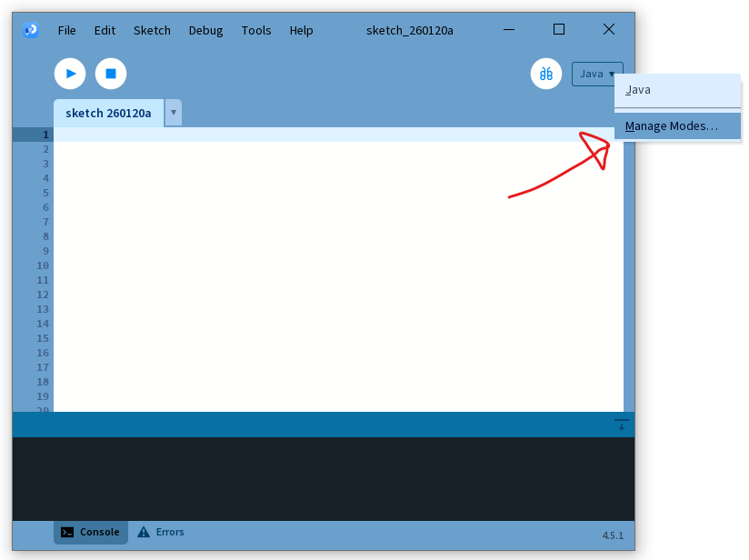
Task: Switch to the Console tab
Action: point(91,532)
